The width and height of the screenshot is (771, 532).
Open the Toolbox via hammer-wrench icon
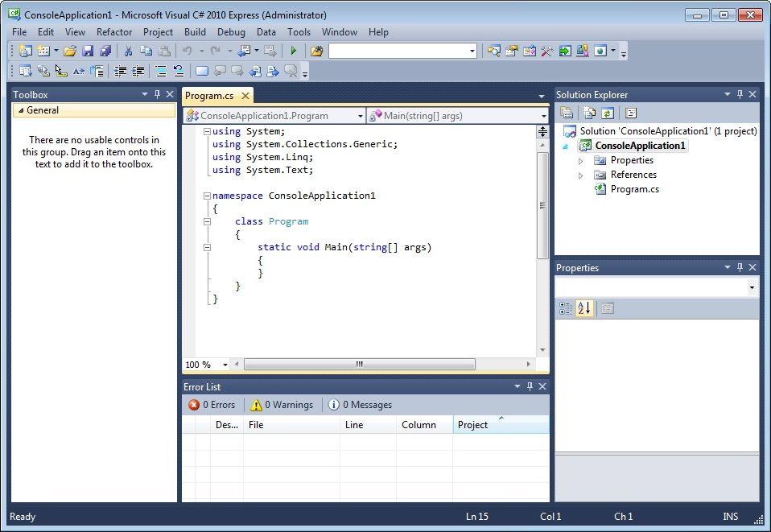546,51
